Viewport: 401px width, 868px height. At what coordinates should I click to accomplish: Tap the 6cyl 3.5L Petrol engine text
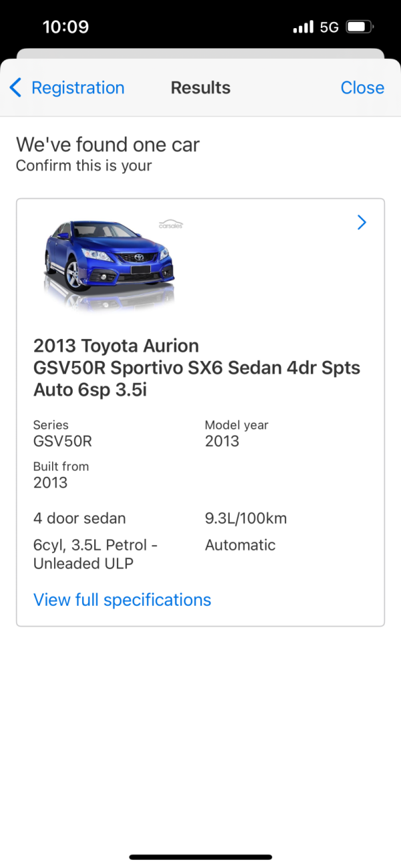coord(95,554)
